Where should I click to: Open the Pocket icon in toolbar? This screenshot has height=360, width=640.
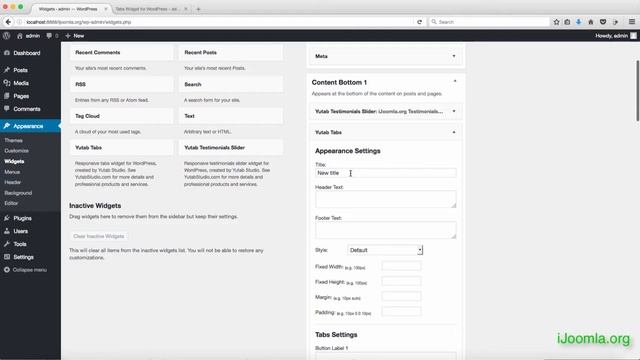(602, 22)
